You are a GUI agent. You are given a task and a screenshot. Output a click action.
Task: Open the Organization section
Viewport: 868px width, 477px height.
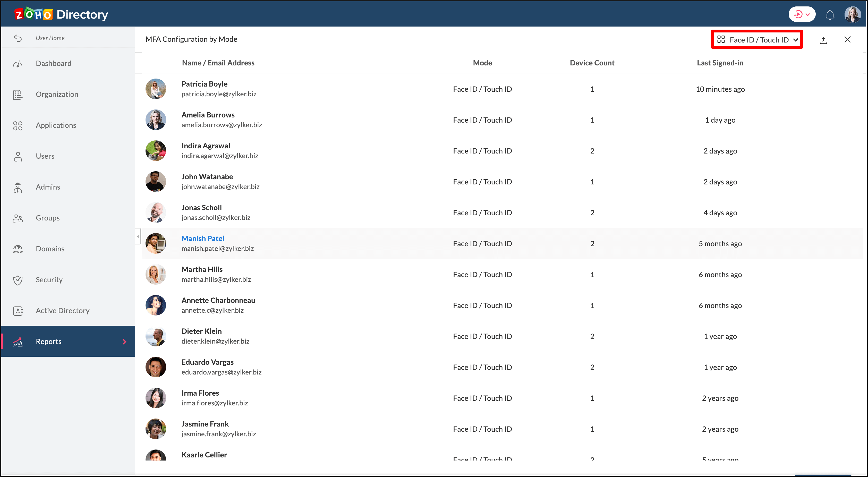(x=57, y=95)
